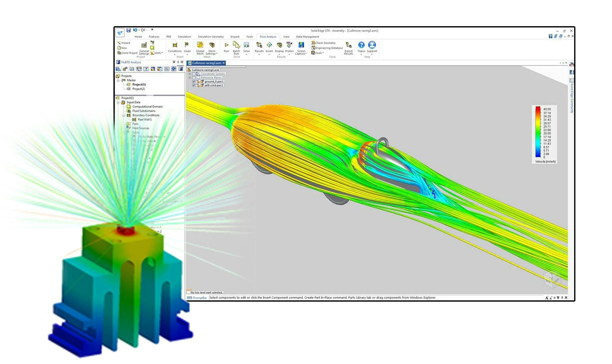Click the Run play icon
This screenshot has height=364, width=612.
point(227,45)
